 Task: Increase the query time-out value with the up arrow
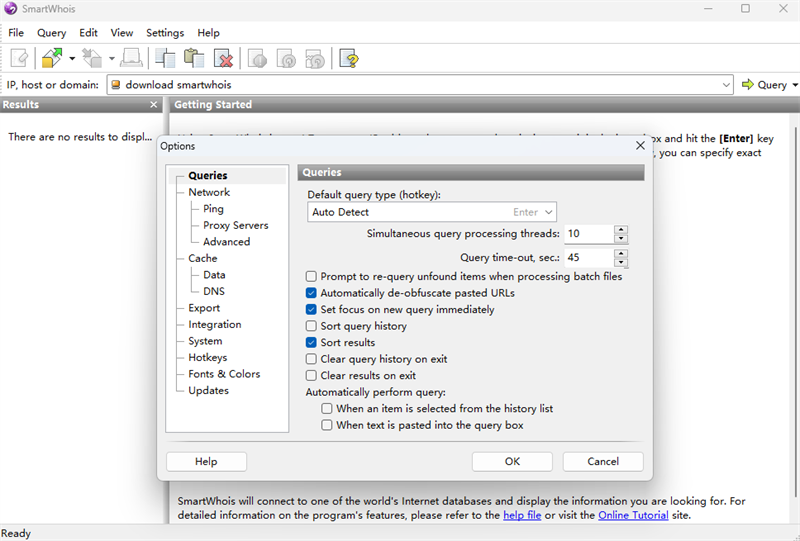pyautogui.click(x=621, y=253)
